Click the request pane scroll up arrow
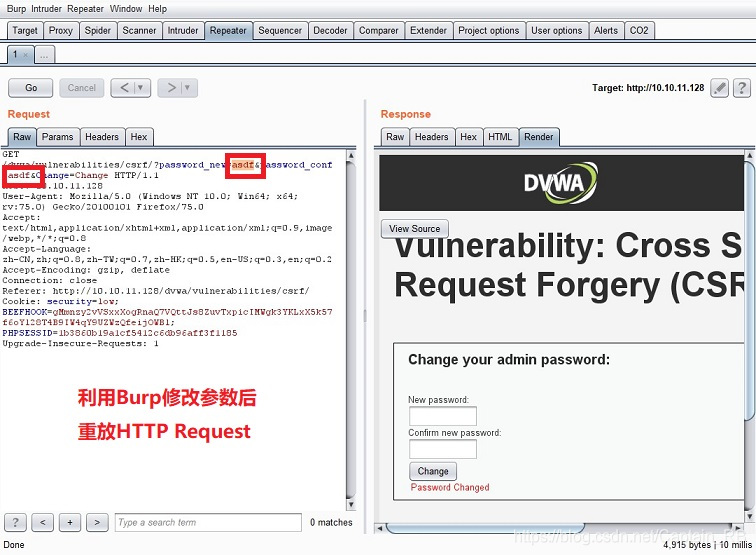The image size is (756, 555). [351, 155]
